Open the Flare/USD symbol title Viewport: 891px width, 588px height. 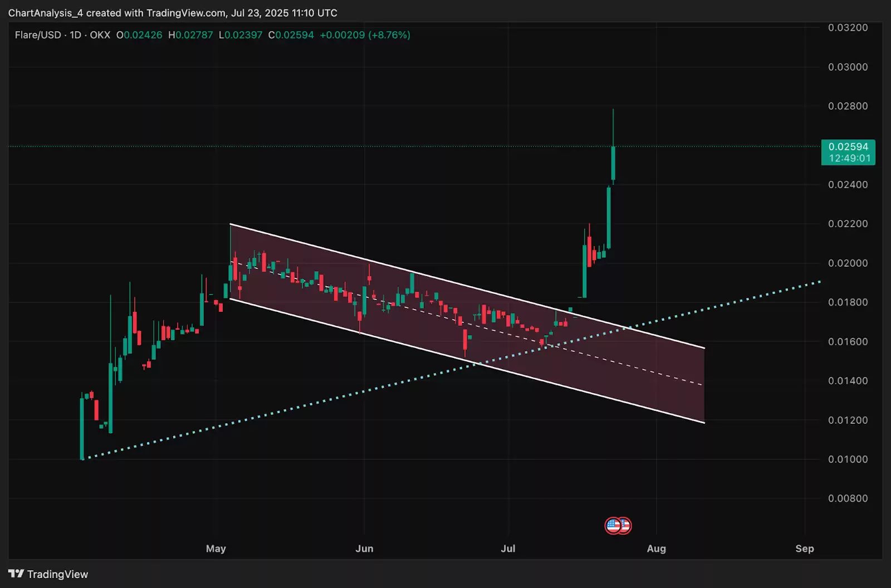[x=38, y=35]
